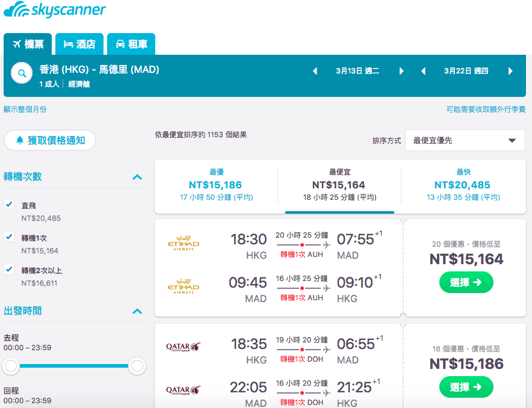Click Qatar Airways logo on 18:35 flight
The image size is (532, 408).
[x=183, y=347]
